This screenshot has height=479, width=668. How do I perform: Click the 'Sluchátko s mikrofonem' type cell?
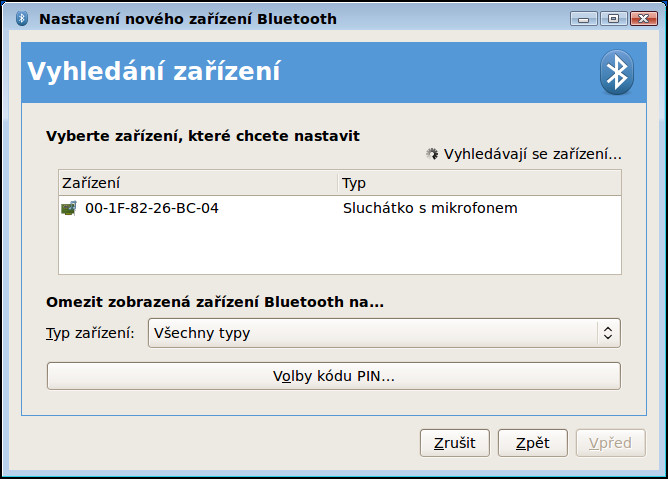(430, 208)
